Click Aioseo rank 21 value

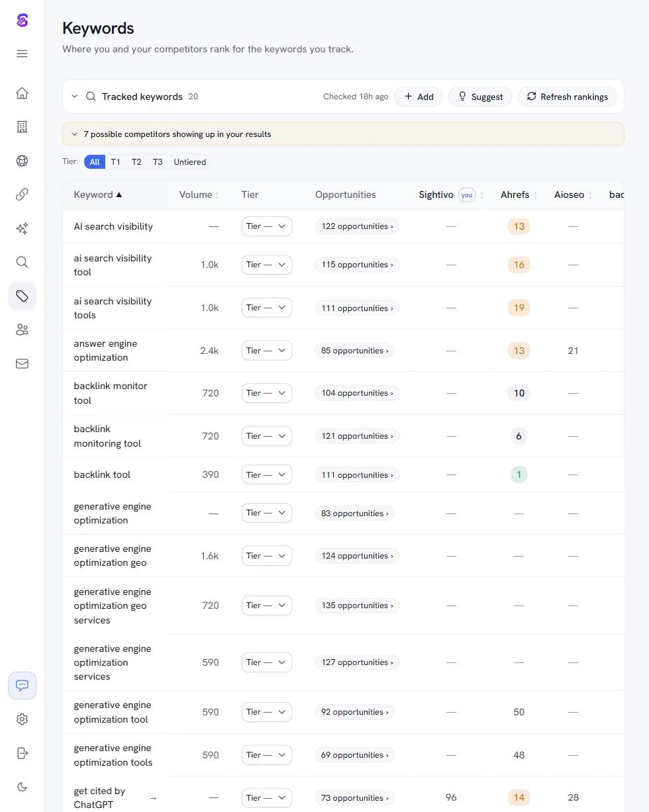tap(574, 351)
